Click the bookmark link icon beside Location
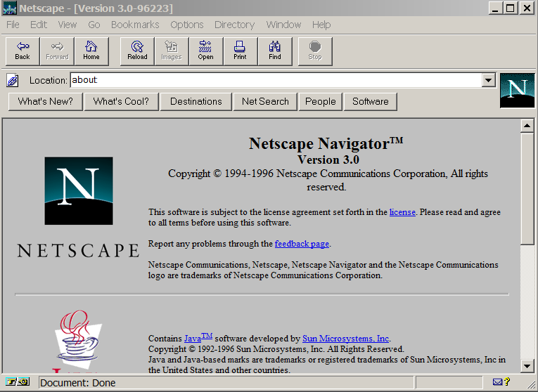The height and width of the screenshot is (392, 538). pos(13,80)
